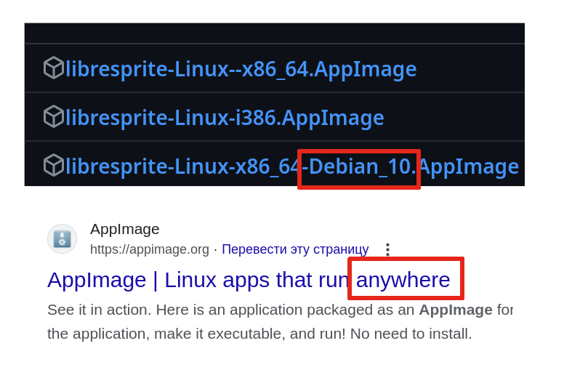
Task: Click snippet line 'No need to install.'
Action: (x=411, y=334)
